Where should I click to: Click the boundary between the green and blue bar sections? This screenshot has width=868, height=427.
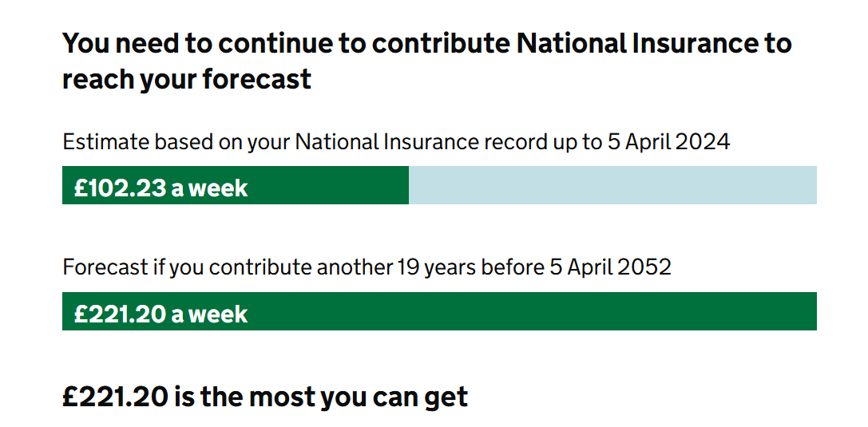click(x=409, y=185)
